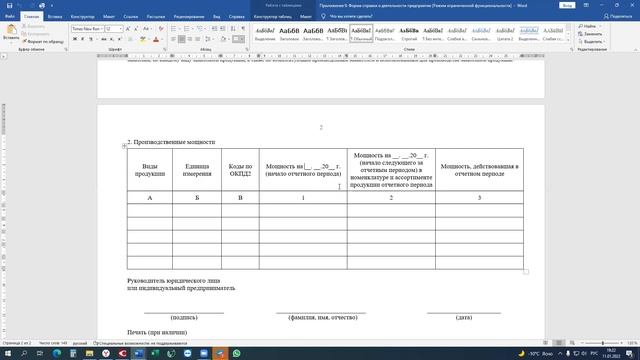
Task: Increase font size with the grow font icon
Action: tap(128, 29)
